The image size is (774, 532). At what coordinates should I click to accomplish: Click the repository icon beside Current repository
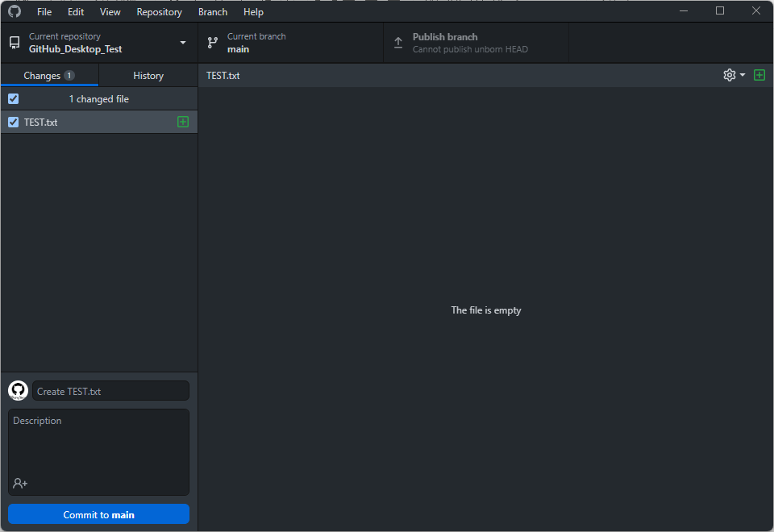pos(15,43)
